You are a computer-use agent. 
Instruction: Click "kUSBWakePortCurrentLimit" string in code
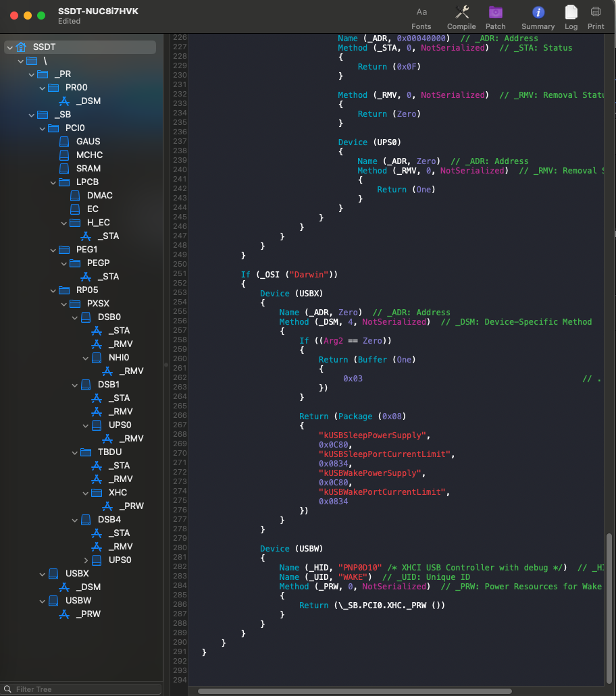pyautogui.click(x=382, y=492)
